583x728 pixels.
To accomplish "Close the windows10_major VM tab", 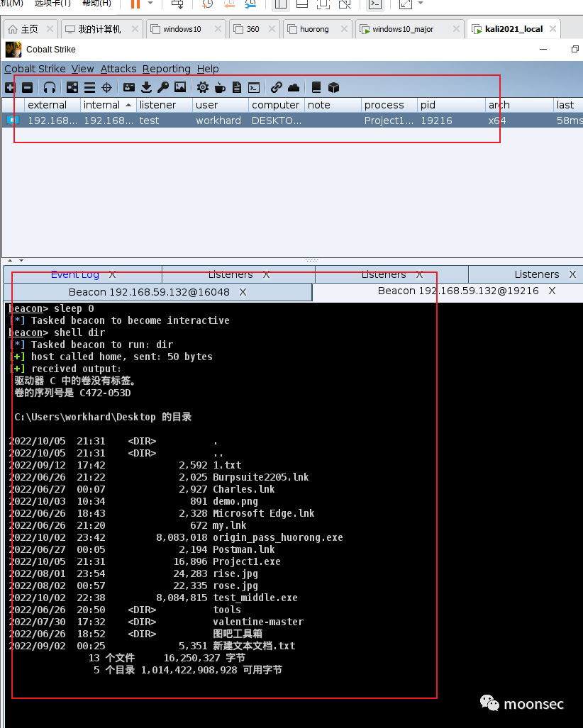I will pyautogui.click(x=456, y=29).
